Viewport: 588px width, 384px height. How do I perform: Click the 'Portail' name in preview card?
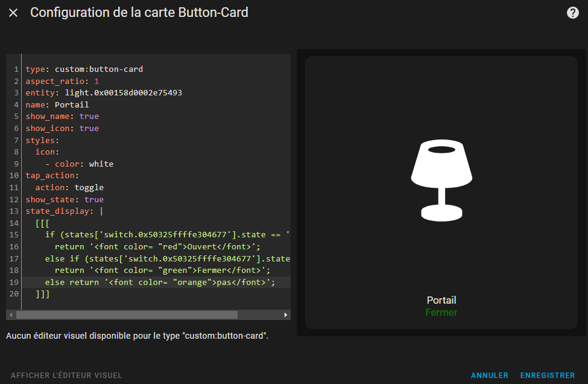[441, 300]
